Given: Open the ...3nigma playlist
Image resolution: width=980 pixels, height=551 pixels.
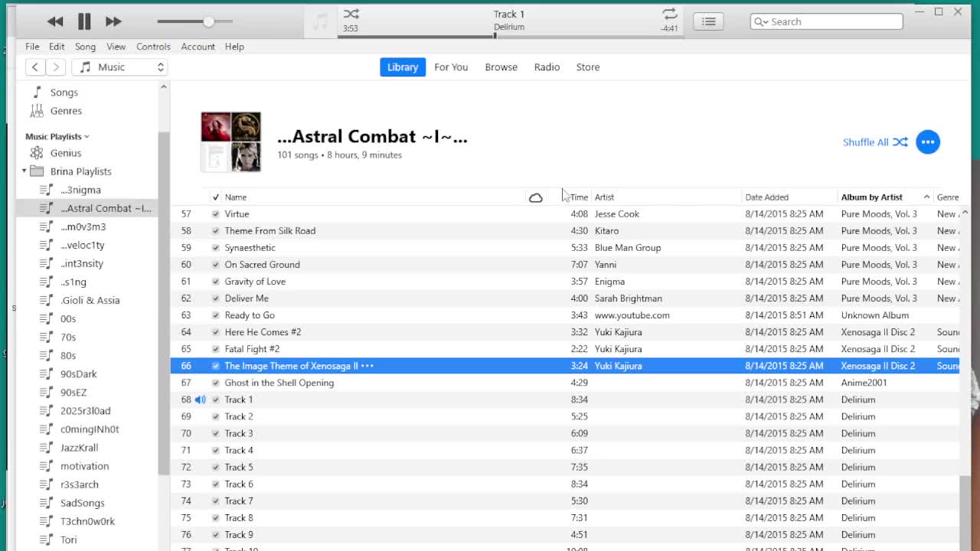Looking at the screenshot, I should (80, 190).
